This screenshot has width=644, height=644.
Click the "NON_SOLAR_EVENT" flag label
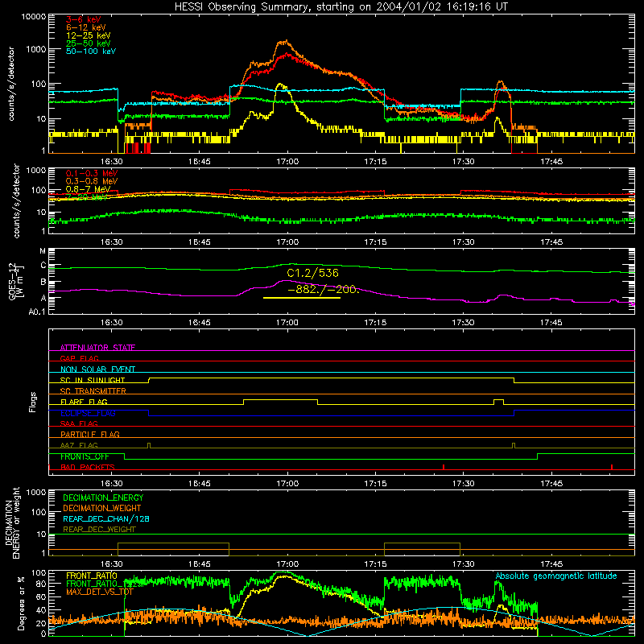(x=97, y=369)
